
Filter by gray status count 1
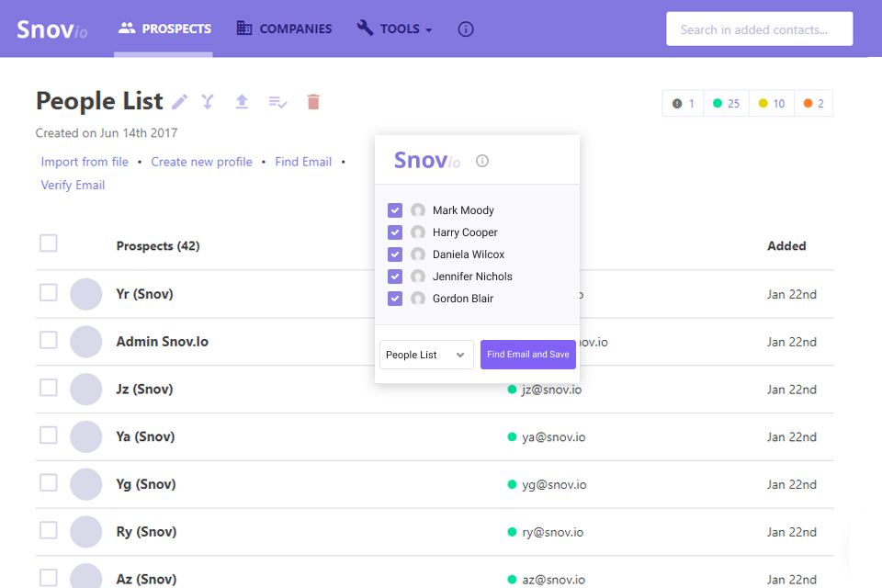pyautogui.click(x=683, y=104)
